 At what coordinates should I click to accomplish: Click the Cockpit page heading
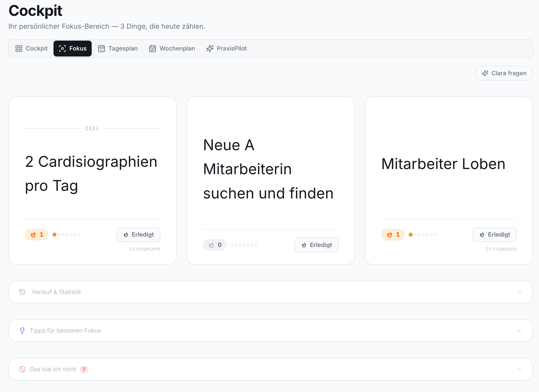pyautogui.click(x=35, y=11)
